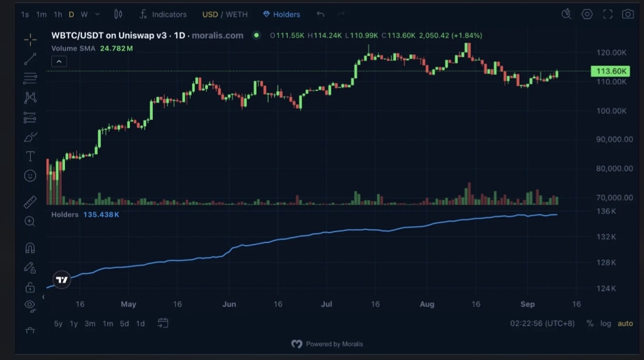Undo the last chart action

pos(321,14)
